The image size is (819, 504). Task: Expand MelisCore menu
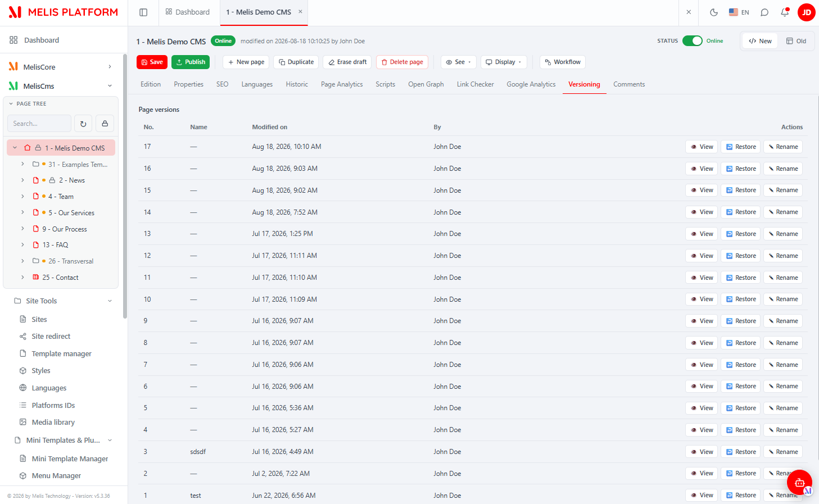(110, 67)
